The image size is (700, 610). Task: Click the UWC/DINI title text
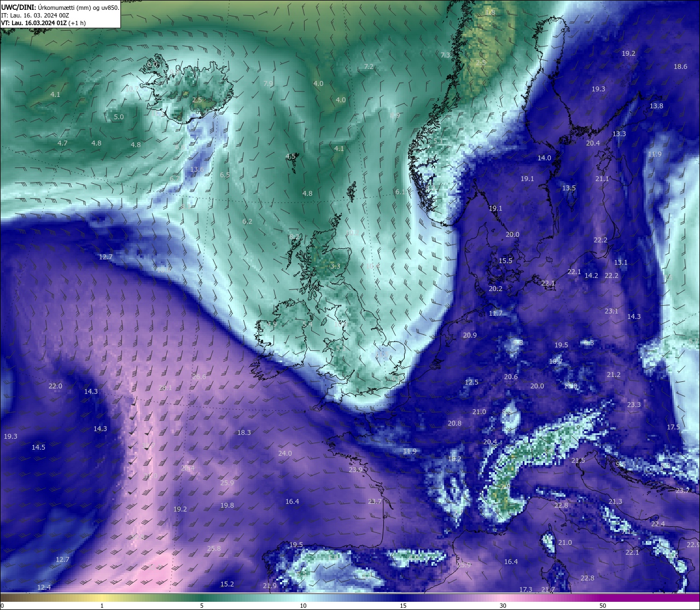click(18, 7)
